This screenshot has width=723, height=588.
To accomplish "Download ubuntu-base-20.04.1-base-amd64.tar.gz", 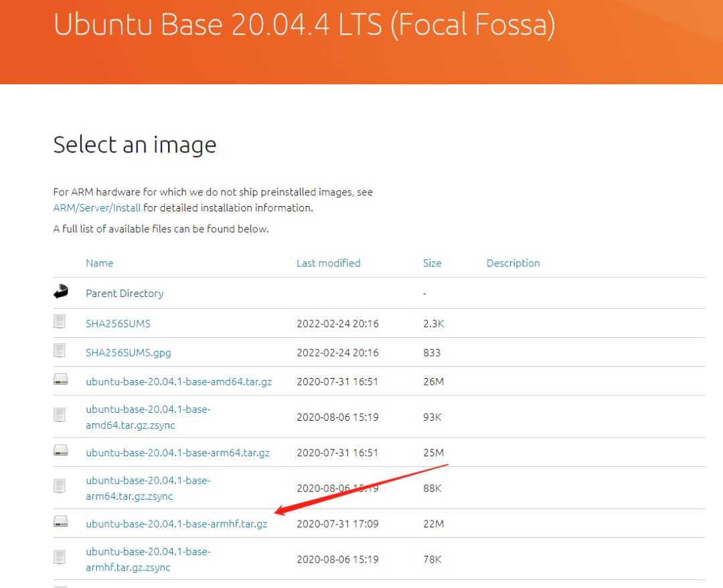I will 179,381.
